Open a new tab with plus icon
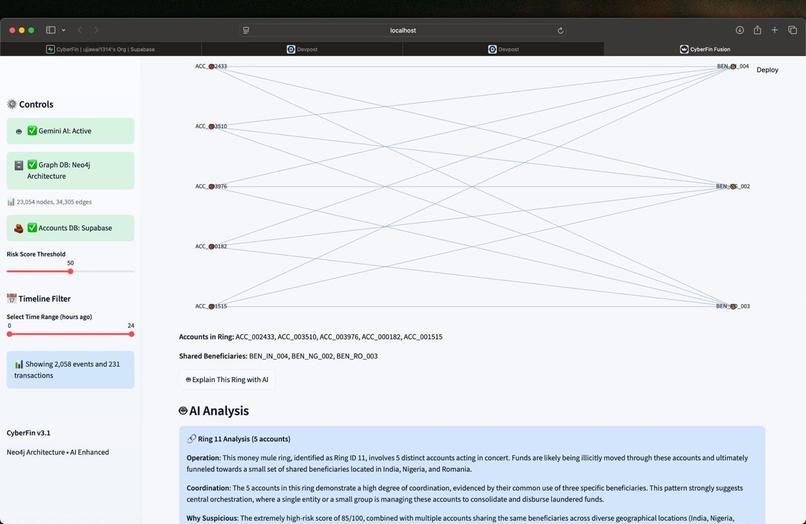The height and width of the screenshot is (524, 806). [775, 30]
